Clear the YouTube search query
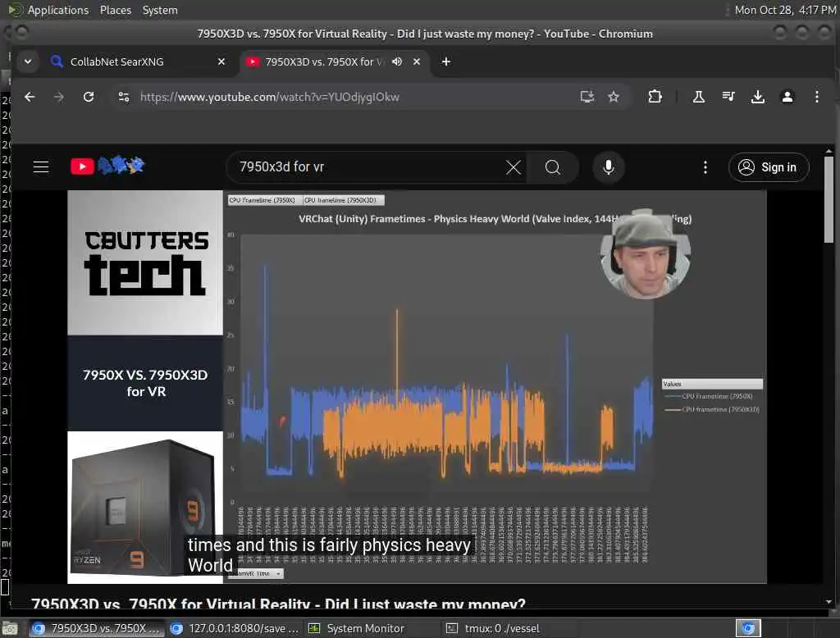The width and height of the screenshot is (840, 638). pos(514,167)
